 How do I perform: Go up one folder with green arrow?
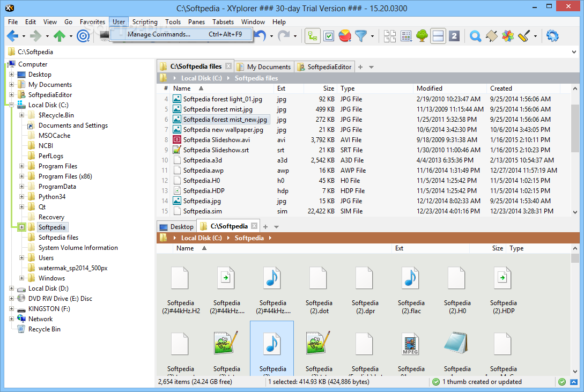(59, 36)
